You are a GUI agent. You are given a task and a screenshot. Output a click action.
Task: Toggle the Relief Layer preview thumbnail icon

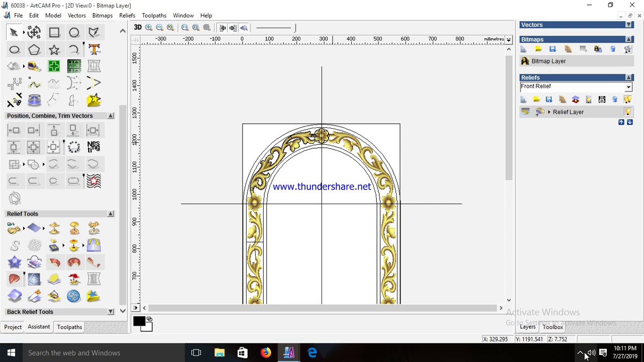(x=525, y=112)
